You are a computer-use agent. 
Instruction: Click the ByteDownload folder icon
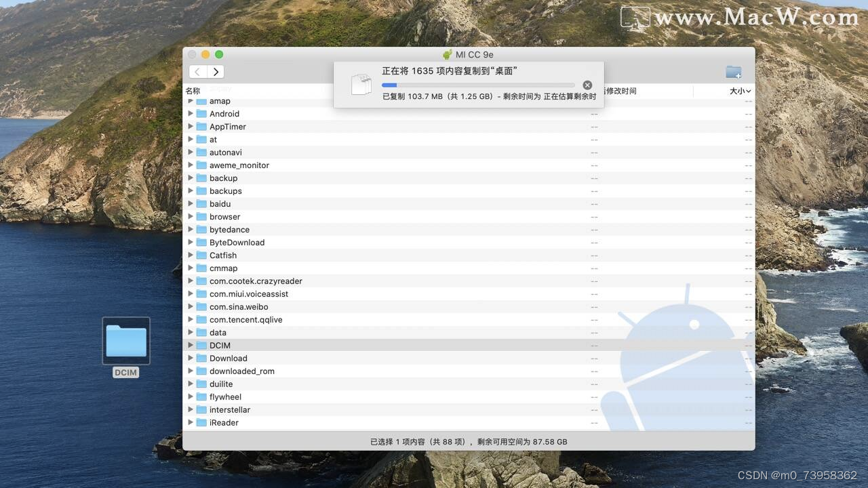click(x=201, y=243)
